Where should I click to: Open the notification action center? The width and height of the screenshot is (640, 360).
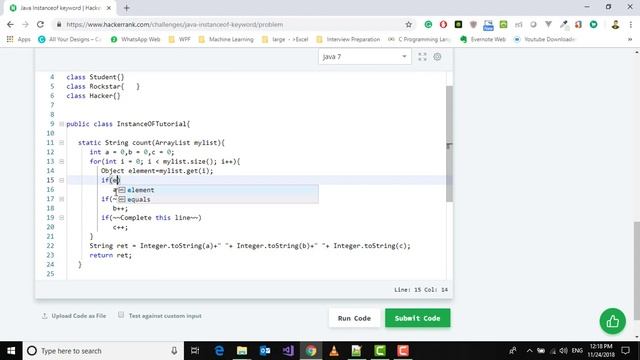(625, 351)
